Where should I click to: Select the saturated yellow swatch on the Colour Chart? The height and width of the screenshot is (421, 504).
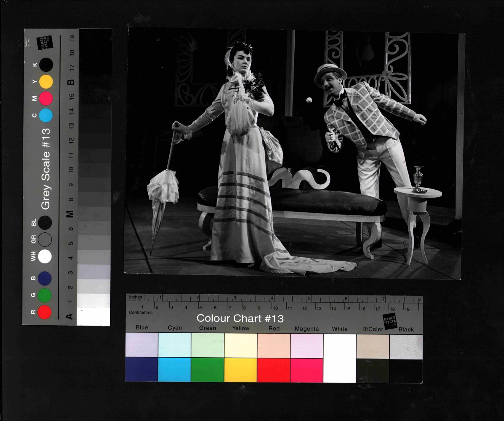pyautogui.click(x=240, y=370)
